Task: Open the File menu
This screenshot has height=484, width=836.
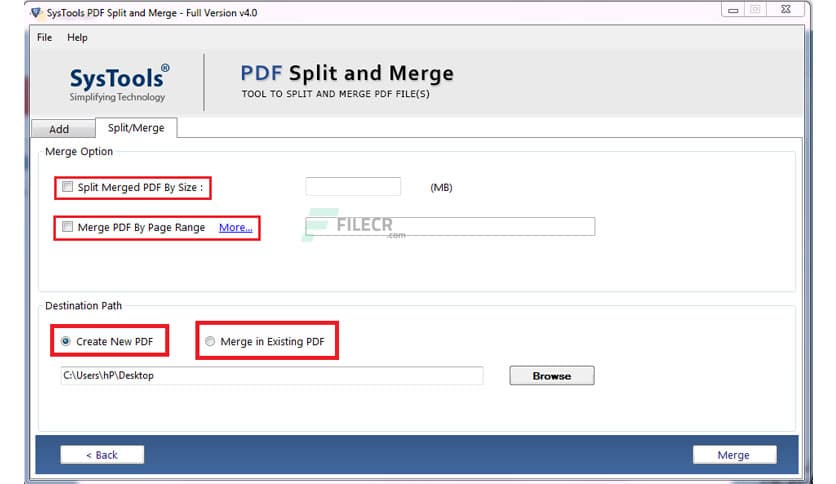Action: coord(44,37)
